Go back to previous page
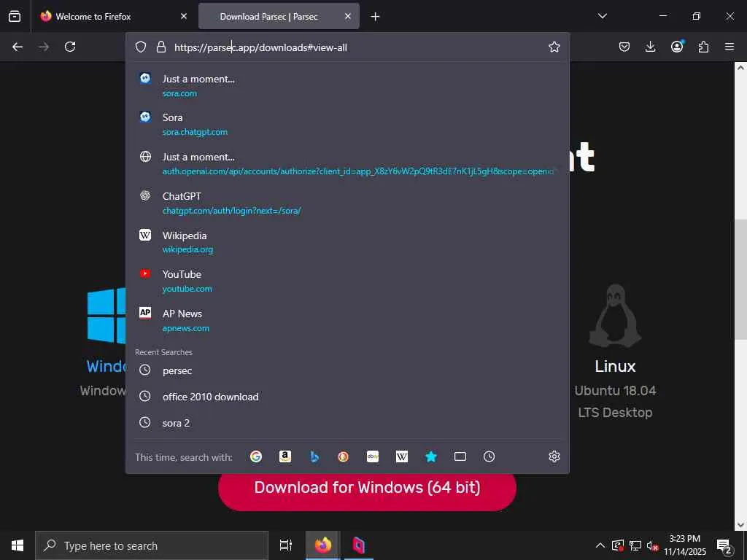The height and width of the screenshot is (560, 747). [x=18, y=47]
